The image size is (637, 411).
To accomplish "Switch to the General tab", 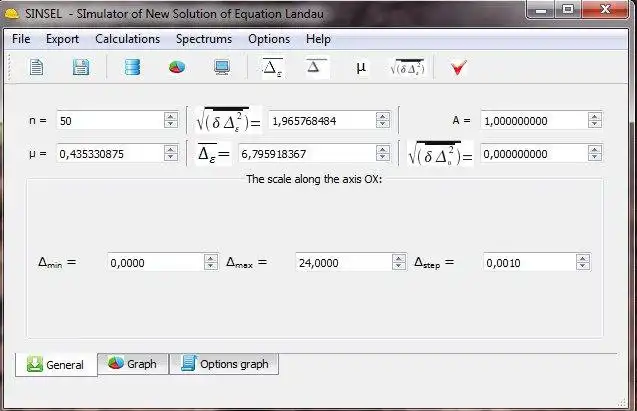I will pos(56,364).
